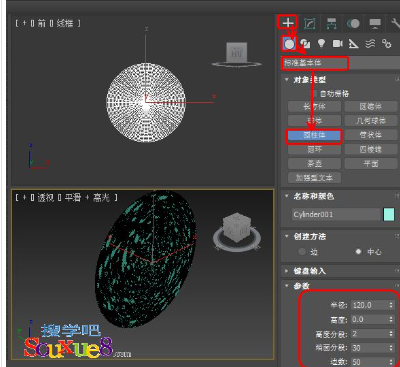The width and height of the screenshot is (400, 367).
Task: Select the 中心 center creation radio button
Action: pos(358,252)
